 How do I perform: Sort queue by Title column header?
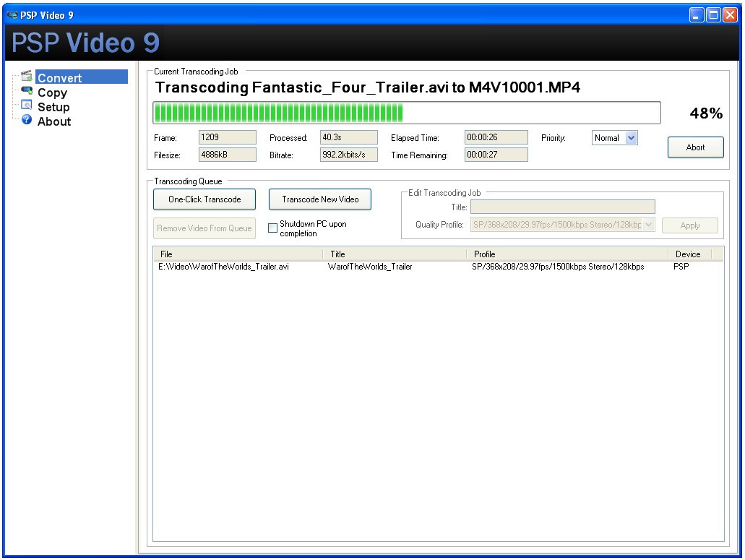395,254
